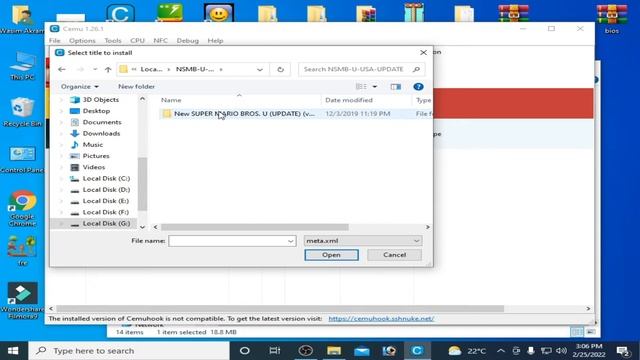Open the address bar path dropdown
Screen dimensions: 640x360
[x=260, y=69]
